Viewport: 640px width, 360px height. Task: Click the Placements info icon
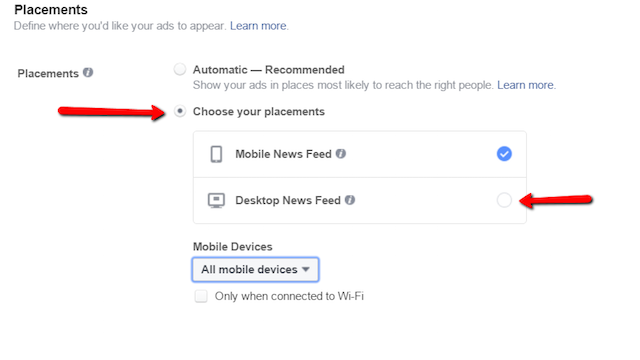click(88, 73)
